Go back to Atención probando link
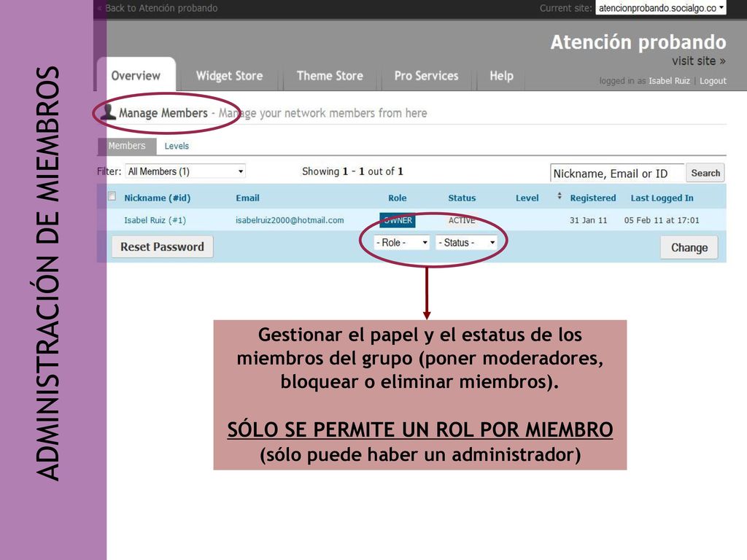Viewport: 747px width, 560px height. 158,8
